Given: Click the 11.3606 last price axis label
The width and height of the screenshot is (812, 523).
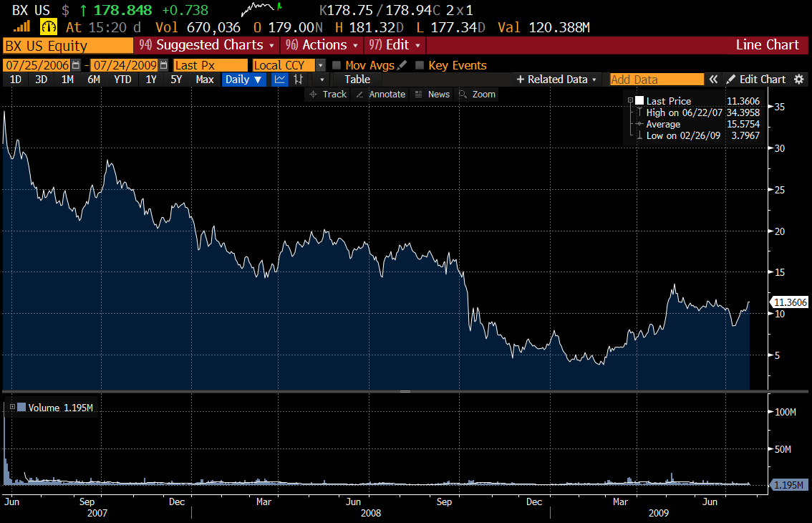Looking at the screenshot, I should point(789,302).
